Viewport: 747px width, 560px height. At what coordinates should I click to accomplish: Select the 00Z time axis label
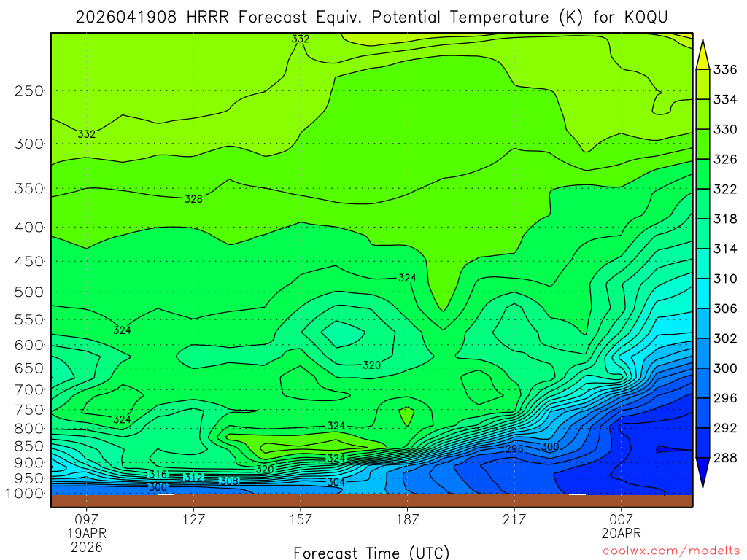(622, 519)
